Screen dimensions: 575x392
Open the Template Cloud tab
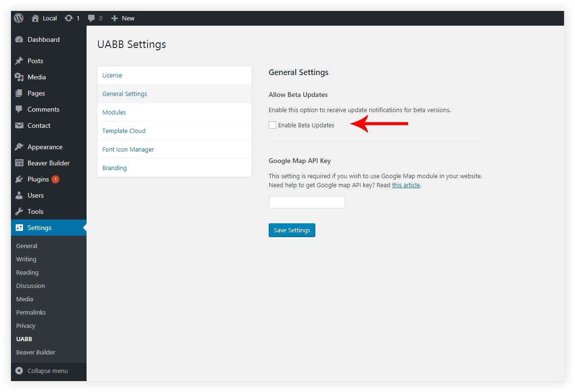[x=124, y=131]
